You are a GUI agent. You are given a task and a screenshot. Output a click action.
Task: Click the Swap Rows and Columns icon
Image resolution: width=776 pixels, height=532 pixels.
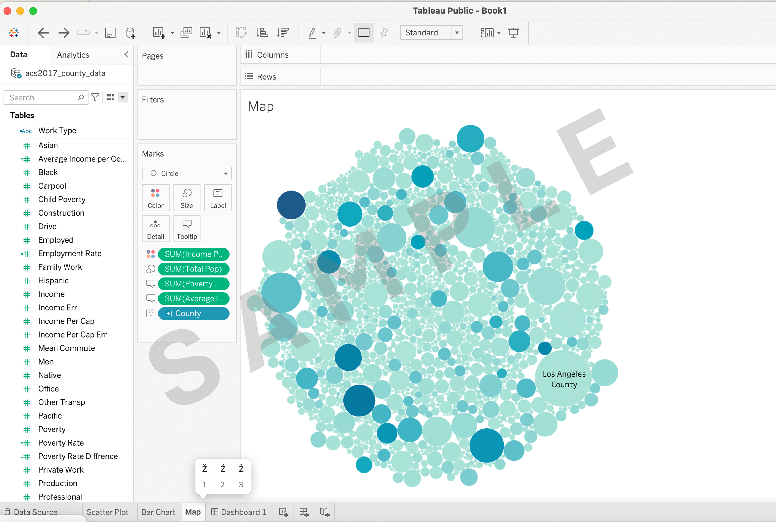point(241,33)
